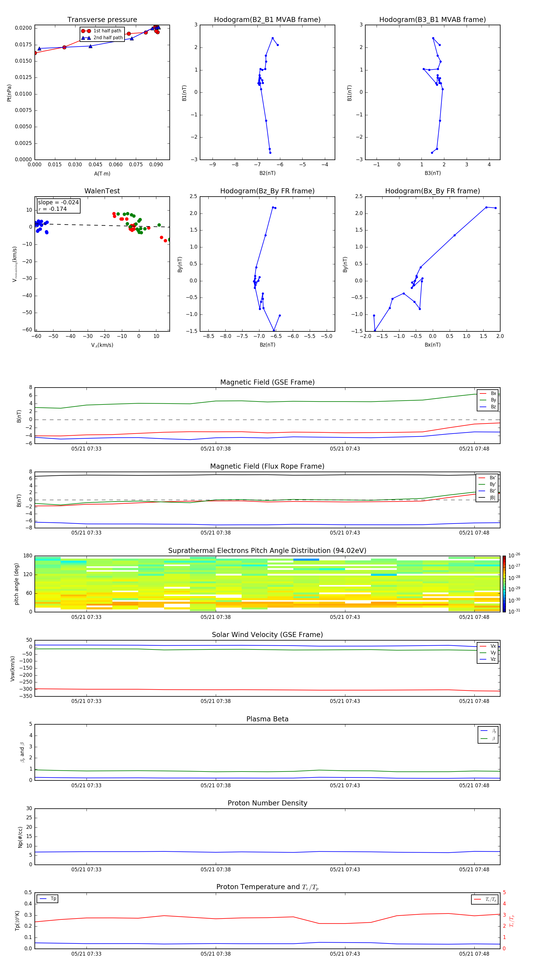Click the 'Te/Tp' legend entry
The height and width of the screenshot is (980, 535).
point(485,899)
